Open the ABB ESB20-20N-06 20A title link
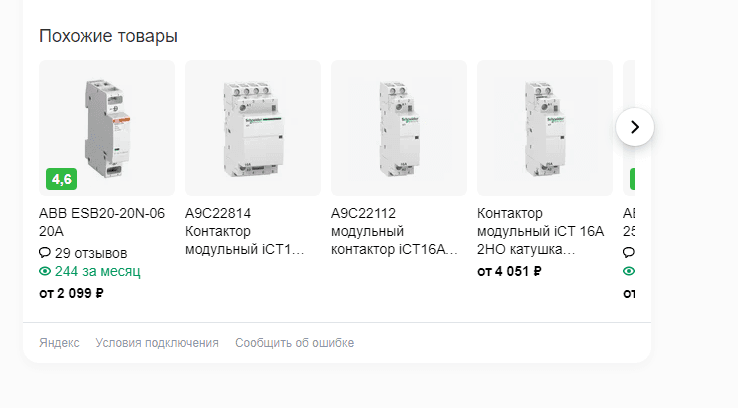738x408 pixels. click(102, 222)
